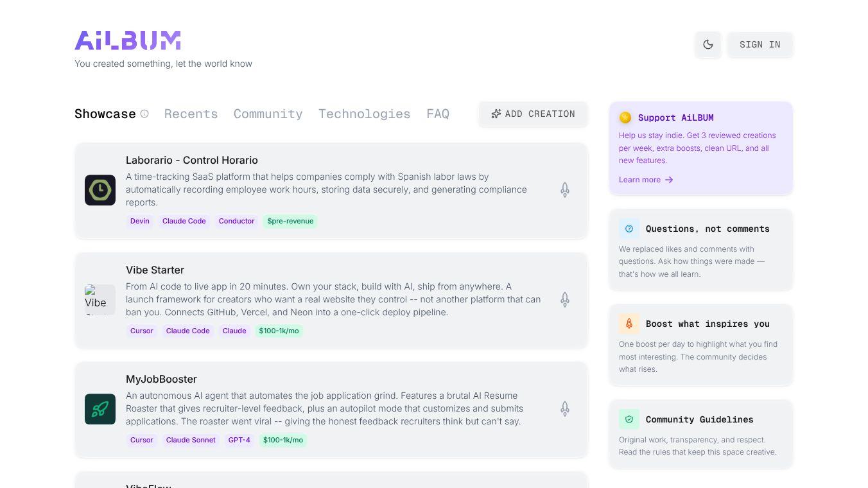The image size is (868, 488).
Task: Click the MyJobBooster green rocket logo
Action: [100, 409]
